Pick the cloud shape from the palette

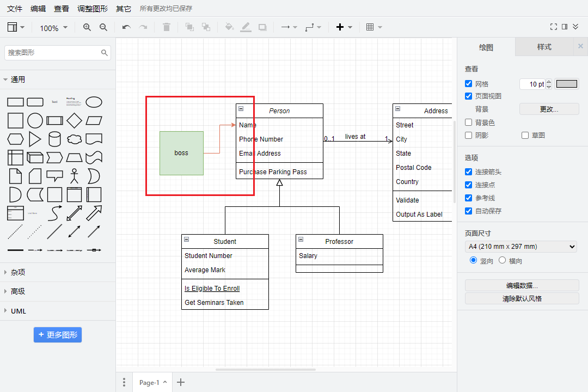click(x=74, y=139)
